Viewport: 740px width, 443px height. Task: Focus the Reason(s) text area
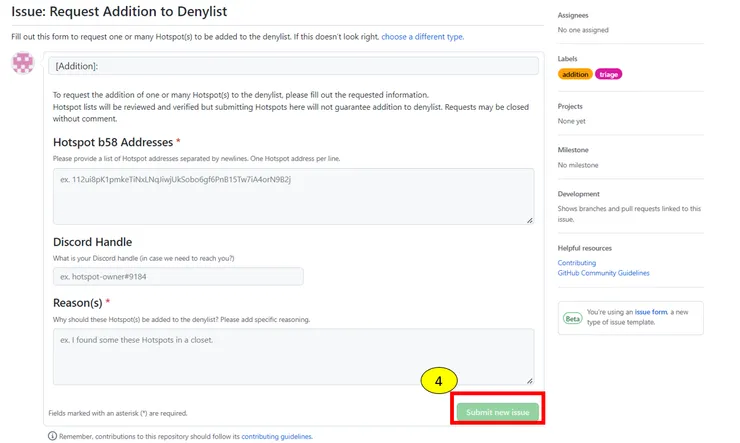click(293, 357)
